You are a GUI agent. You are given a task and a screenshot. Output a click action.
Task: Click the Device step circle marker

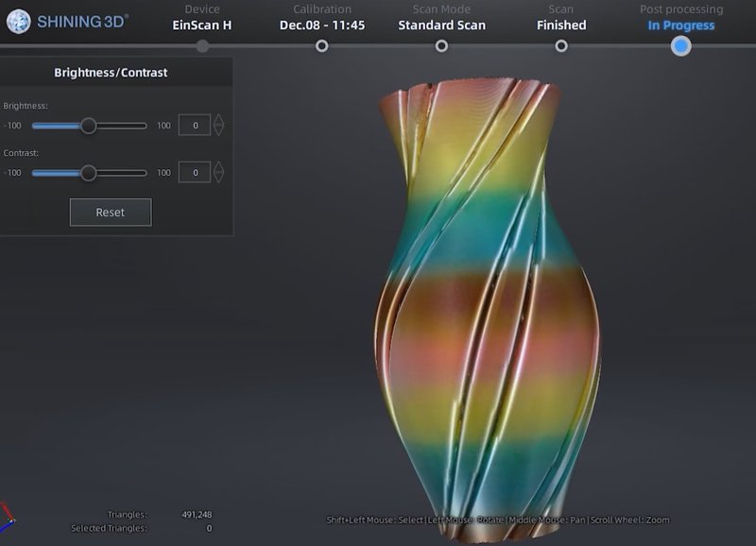click(x=202, y=45)
